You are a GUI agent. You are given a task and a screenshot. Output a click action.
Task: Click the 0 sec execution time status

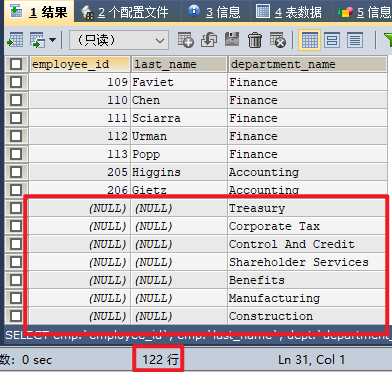pos(37,360)
